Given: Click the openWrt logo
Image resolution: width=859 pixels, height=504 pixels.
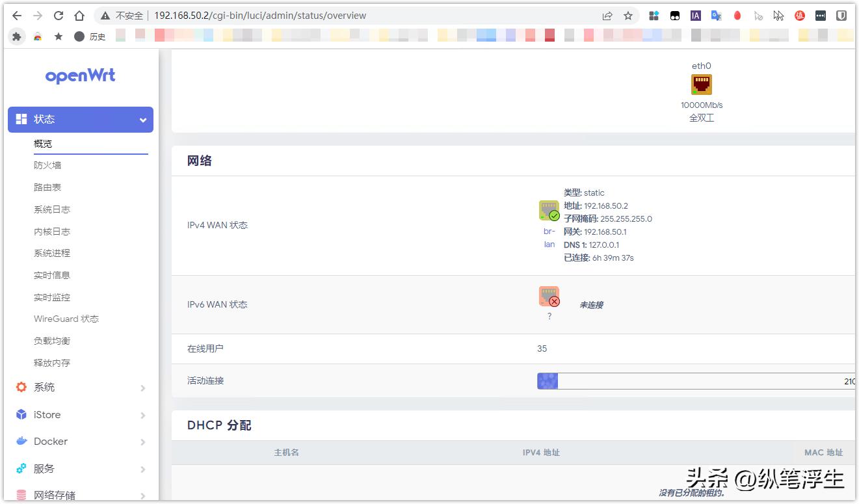Looking at the screenshot, I should click(x=80, y=75).
